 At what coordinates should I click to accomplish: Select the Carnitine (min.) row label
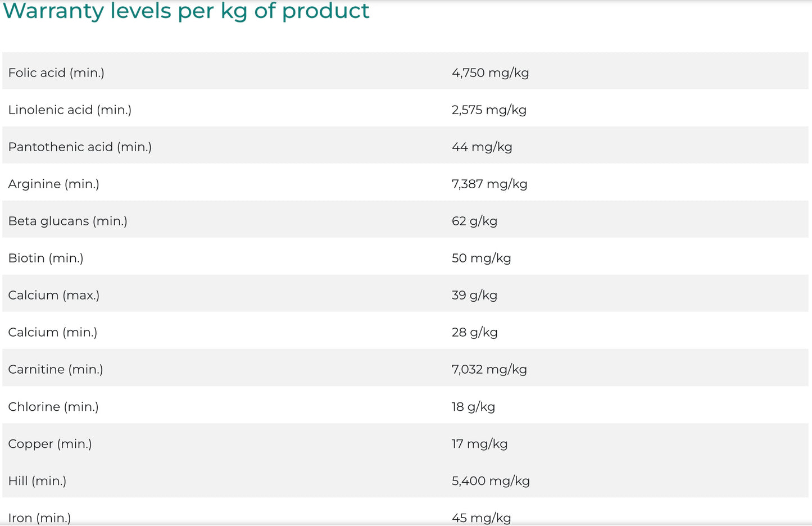(x=55, y=369)
